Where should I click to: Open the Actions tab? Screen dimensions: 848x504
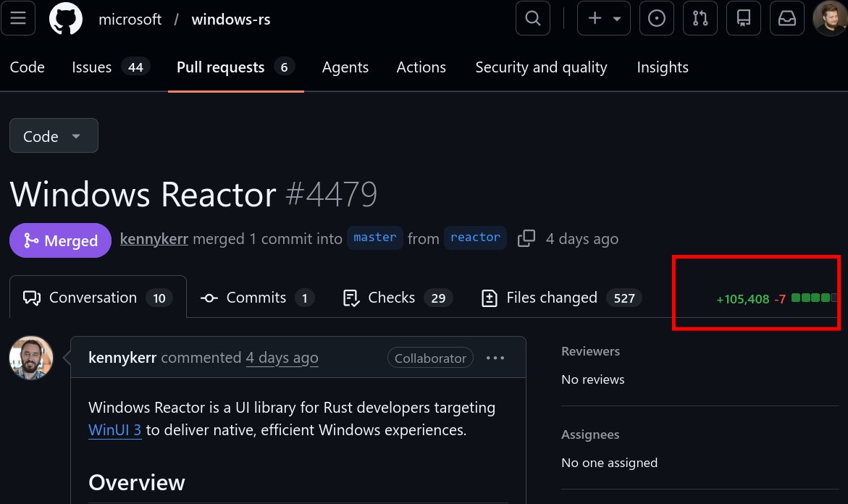point(421,67)
